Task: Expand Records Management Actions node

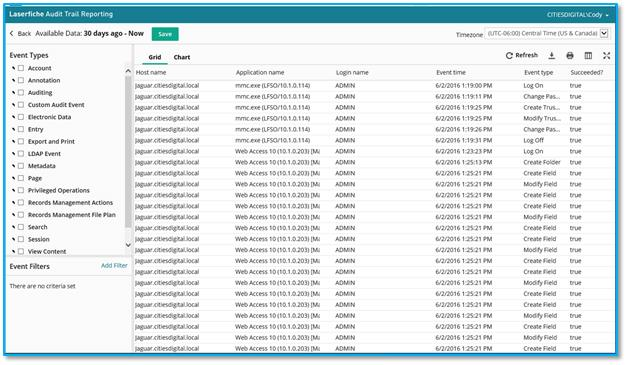Action: (13, 203)
